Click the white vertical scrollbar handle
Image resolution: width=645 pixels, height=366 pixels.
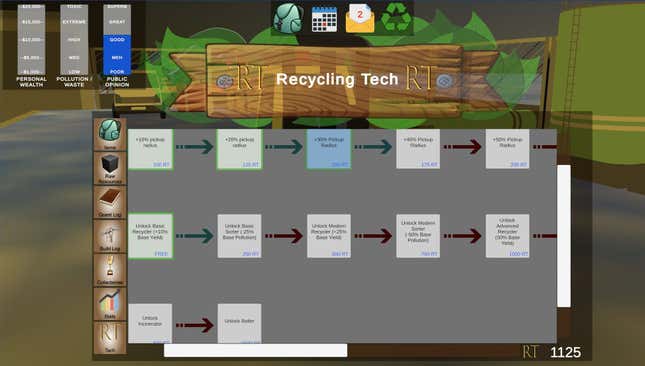point(564,236)
